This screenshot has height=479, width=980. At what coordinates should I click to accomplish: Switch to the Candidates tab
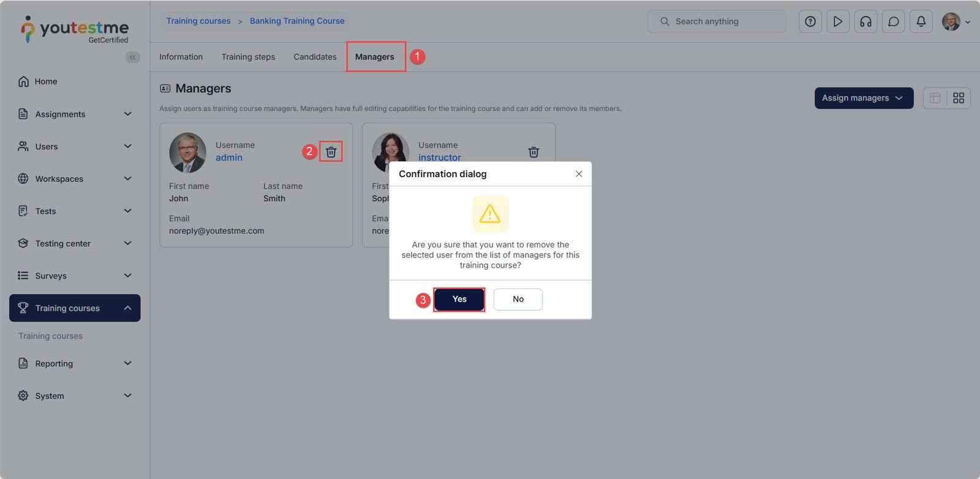click(315, 57)
